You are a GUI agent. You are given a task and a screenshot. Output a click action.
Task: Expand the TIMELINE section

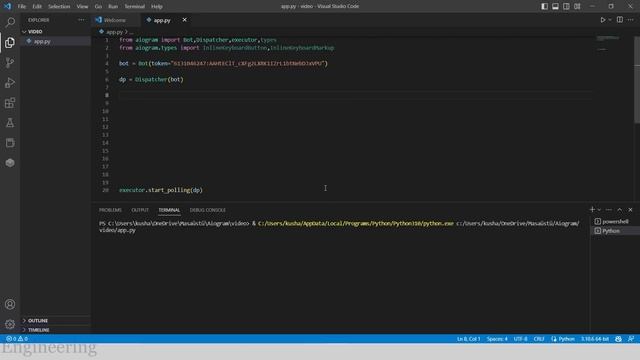56,330
